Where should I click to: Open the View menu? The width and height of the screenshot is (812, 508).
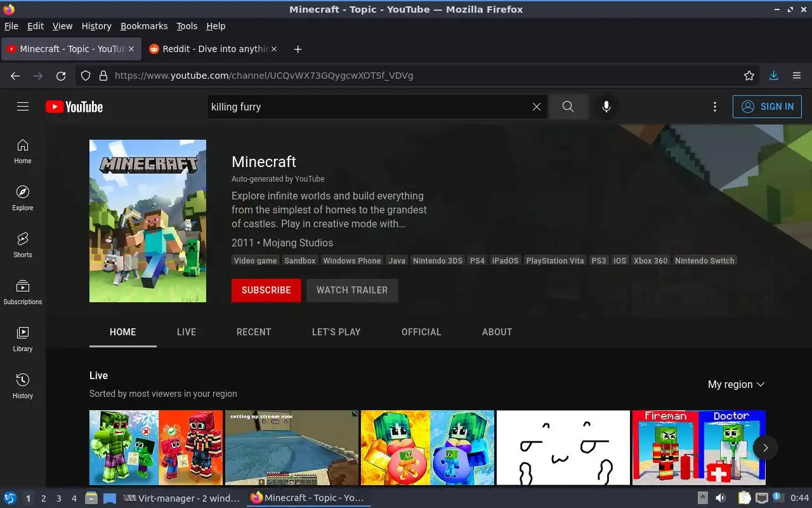pos(62,26)
